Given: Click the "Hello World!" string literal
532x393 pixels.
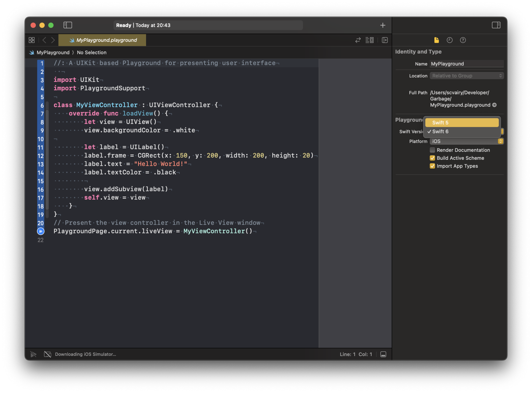Looking at the screenshot, I should pyautogui.click(x=161, y=164).
